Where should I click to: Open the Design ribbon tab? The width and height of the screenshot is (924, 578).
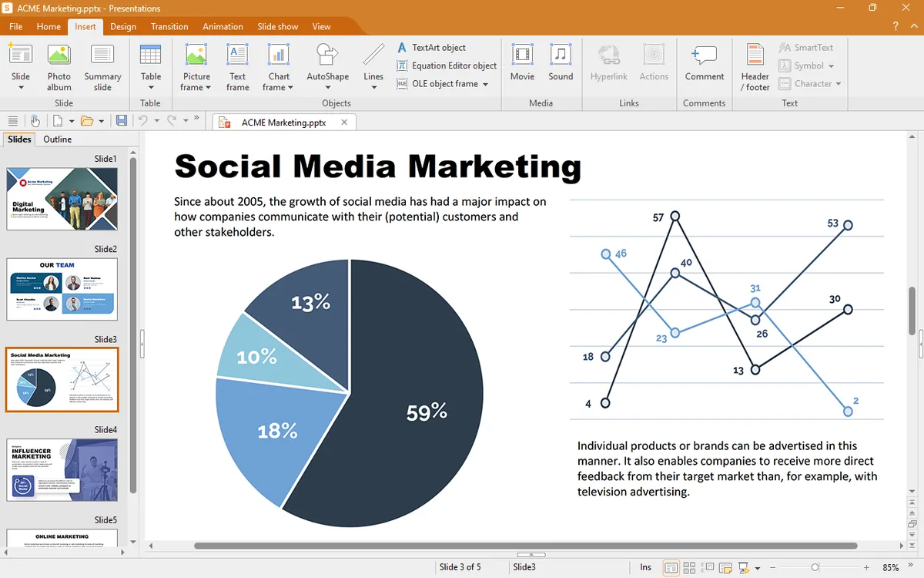click(123, 26)
